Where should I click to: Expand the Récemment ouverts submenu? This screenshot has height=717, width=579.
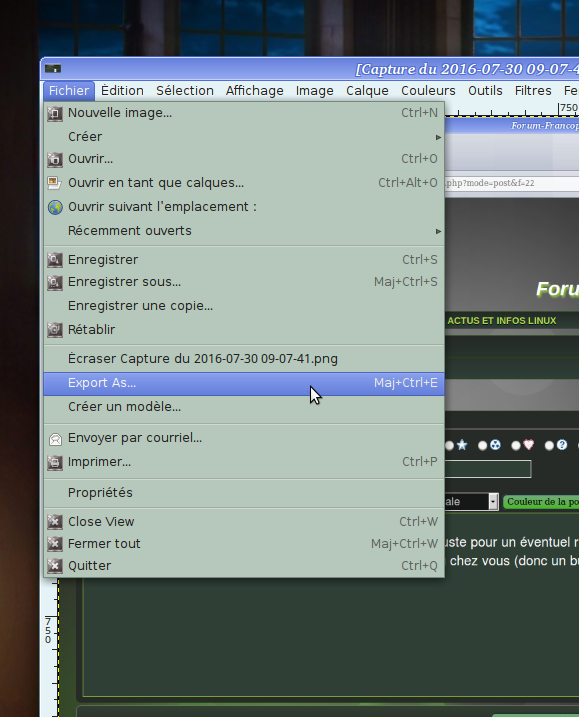click(x=244, y=231)
